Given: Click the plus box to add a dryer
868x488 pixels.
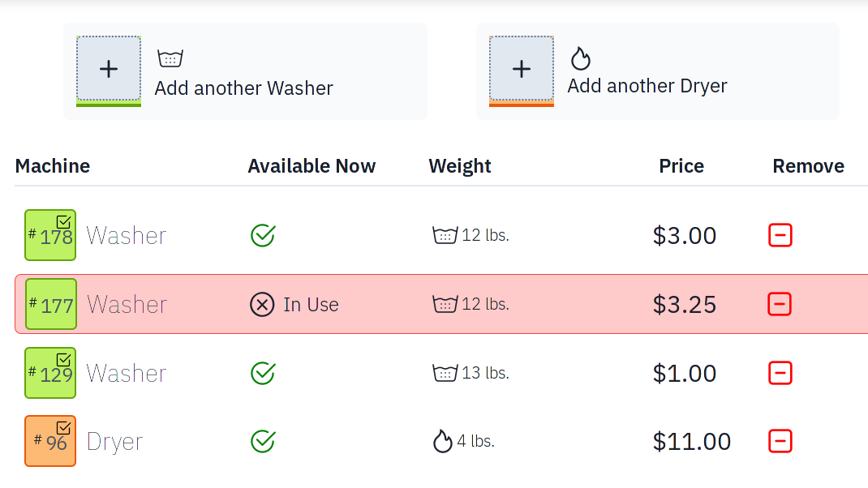Looking at the screenshot, I should click(x=522, y=69).
